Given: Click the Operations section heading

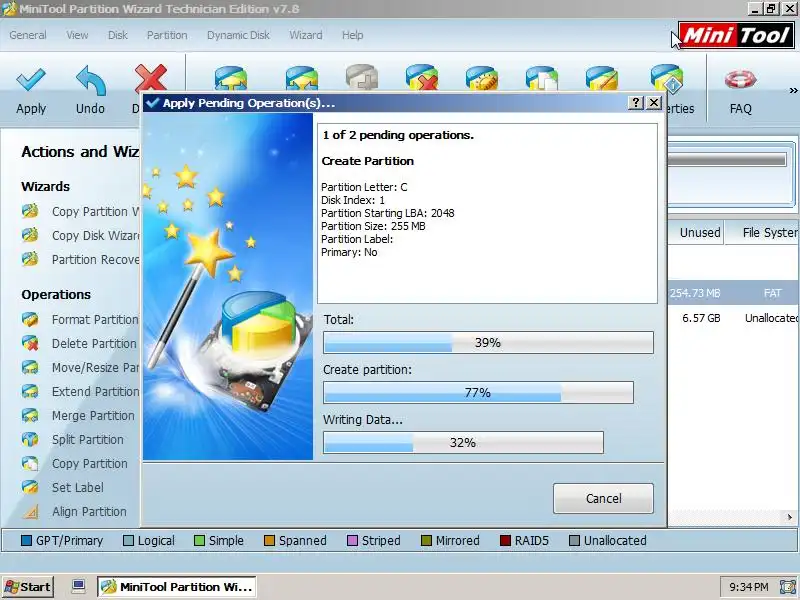Looking at the screenshot, I should (56, 294).
